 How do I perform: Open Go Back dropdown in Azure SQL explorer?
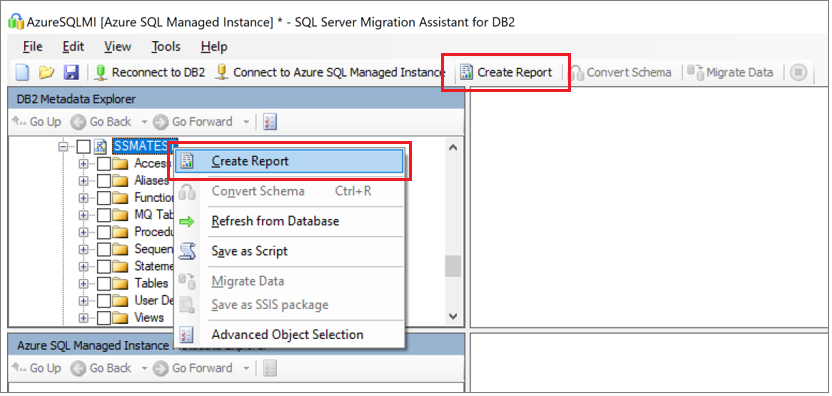(144, 368)
